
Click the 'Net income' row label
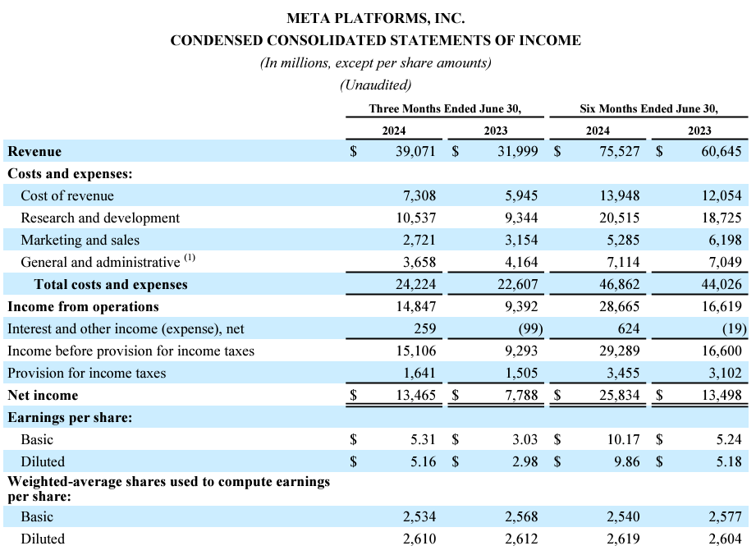click(43, 396)
